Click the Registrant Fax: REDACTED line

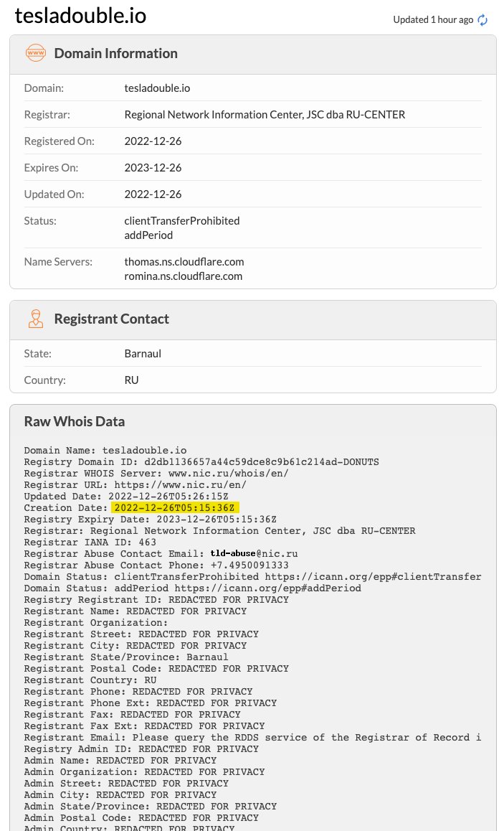(x=133, y=715)
